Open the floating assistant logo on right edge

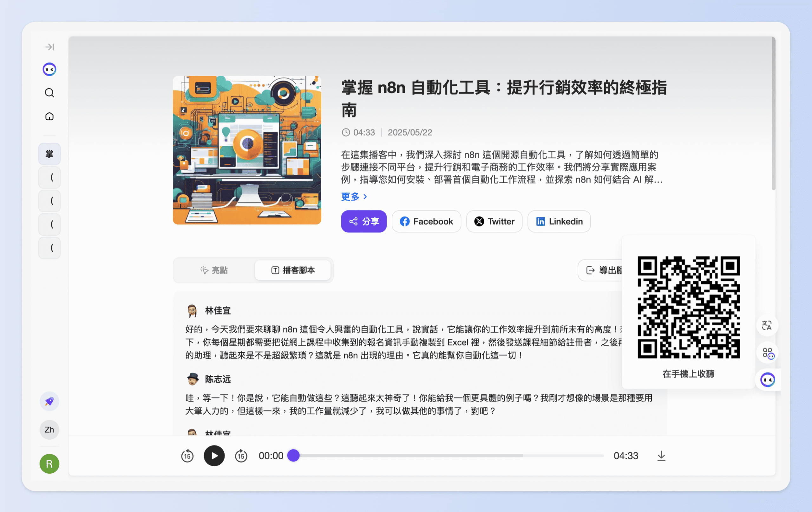(x=768, y=380)
